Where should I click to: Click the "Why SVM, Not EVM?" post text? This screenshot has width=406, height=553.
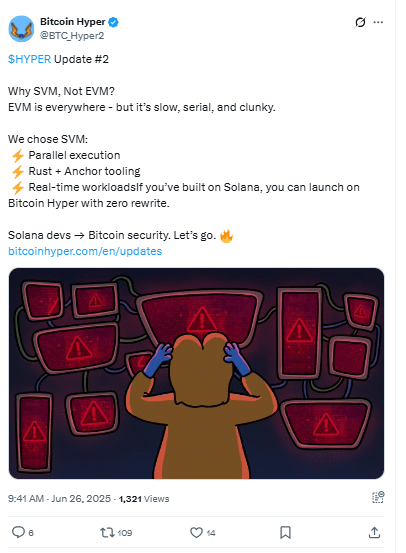coord(61,91)
